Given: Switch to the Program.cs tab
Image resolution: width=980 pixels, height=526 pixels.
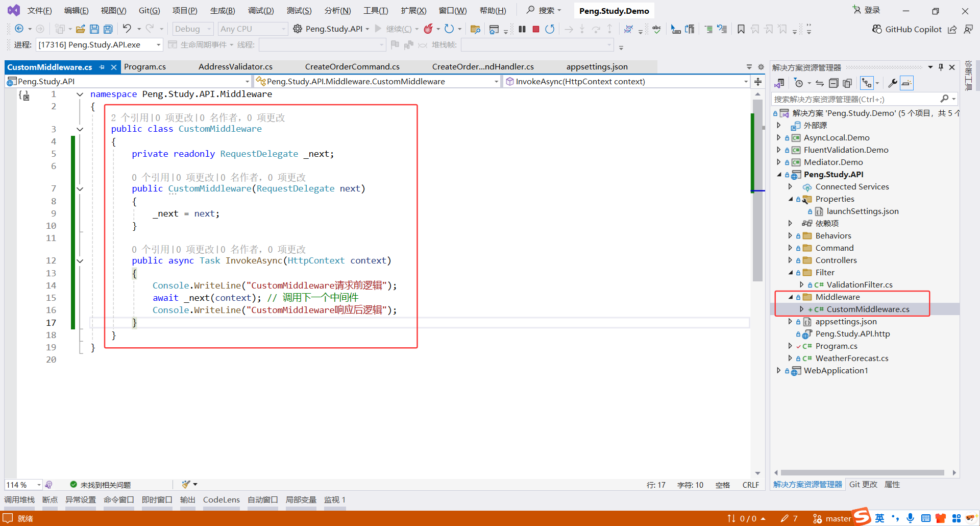Looking at the screenshot, I should [145, 67].
